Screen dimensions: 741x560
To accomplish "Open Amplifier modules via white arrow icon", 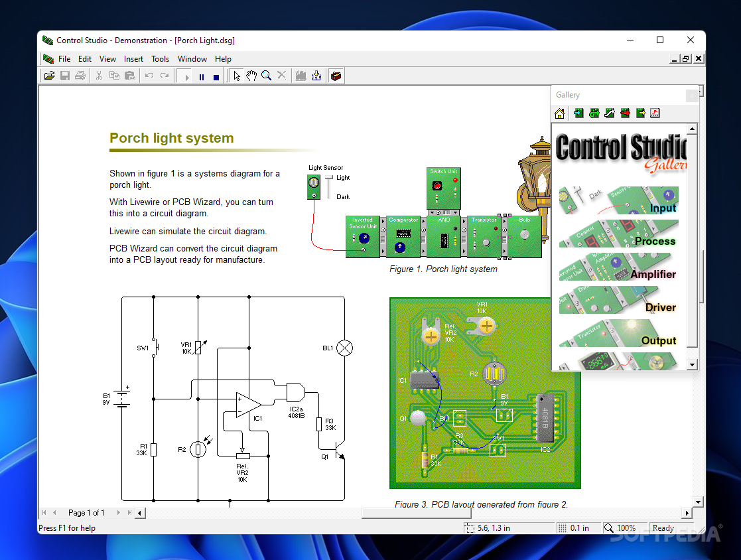I will [x=610, y=113].
